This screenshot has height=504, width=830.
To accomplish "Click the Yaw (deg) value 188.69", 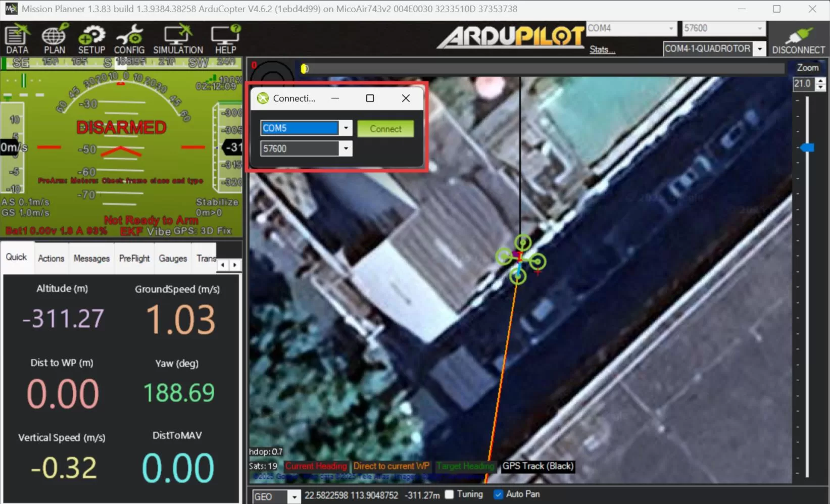I will pyautogui.click(x=179, y=393).
